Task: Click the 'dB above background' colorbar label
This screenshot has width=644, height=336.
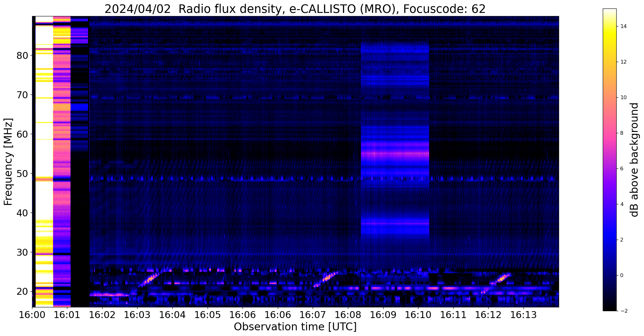Action: [x=634, y=160]
